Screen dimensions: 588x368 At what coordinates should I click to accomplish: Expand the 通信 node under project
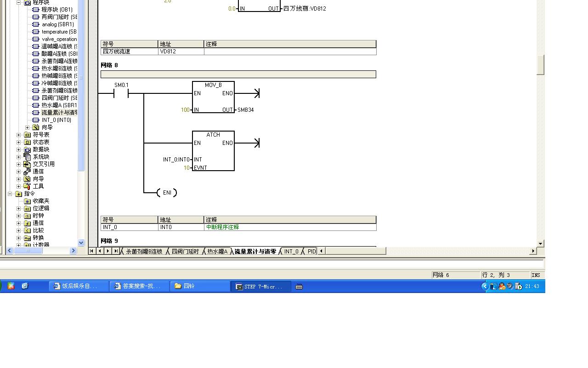[19, 172]
